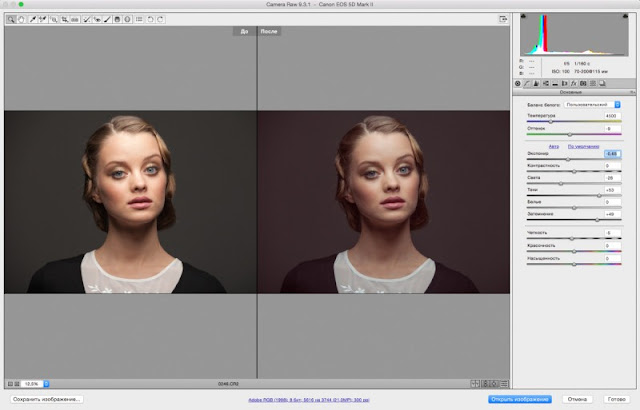Open the zoom level dropdown
The image size is (640, 410).
[46, 383]
